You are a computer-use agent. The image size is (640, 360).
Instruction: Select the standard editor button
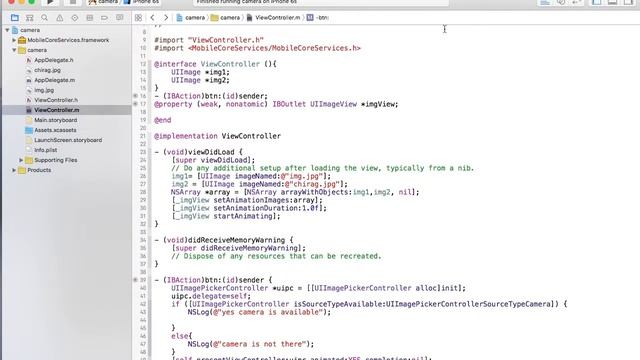click(x=545, y=2)
